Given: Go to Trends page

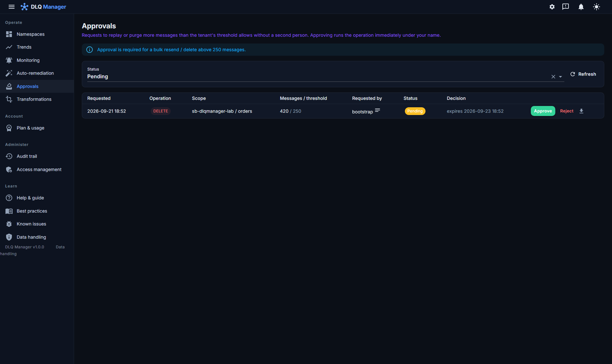Looking at the screenshot, I should click(37, 47).
